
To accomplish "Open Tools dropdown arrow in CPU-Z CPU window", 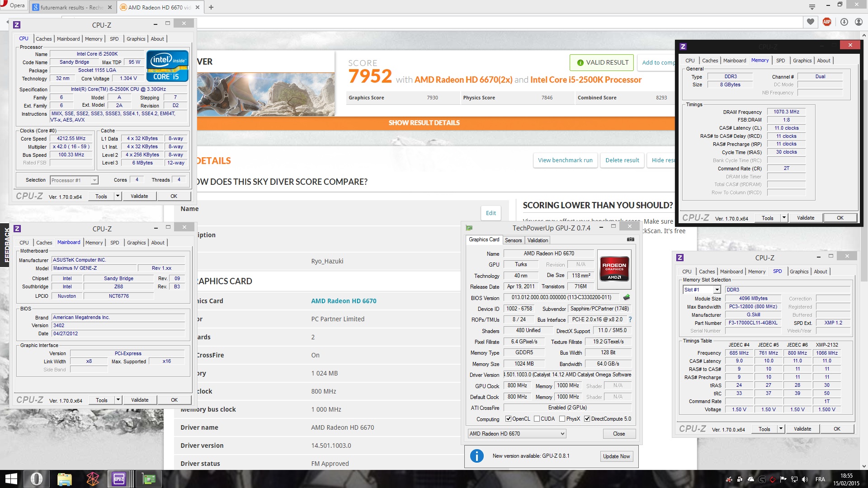I will coord(118,196).
